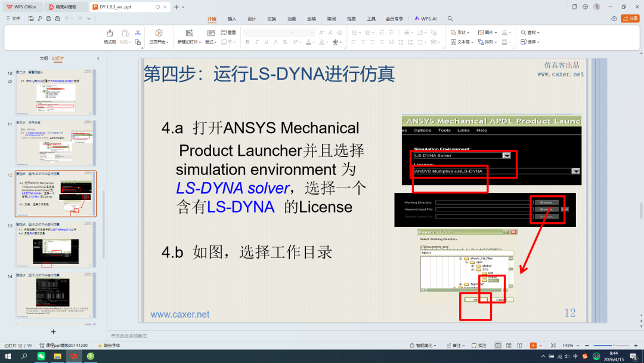Click the speaker volume tray icon
The image size is (644, 363).
pyautogui.click(x=567, y=356)
